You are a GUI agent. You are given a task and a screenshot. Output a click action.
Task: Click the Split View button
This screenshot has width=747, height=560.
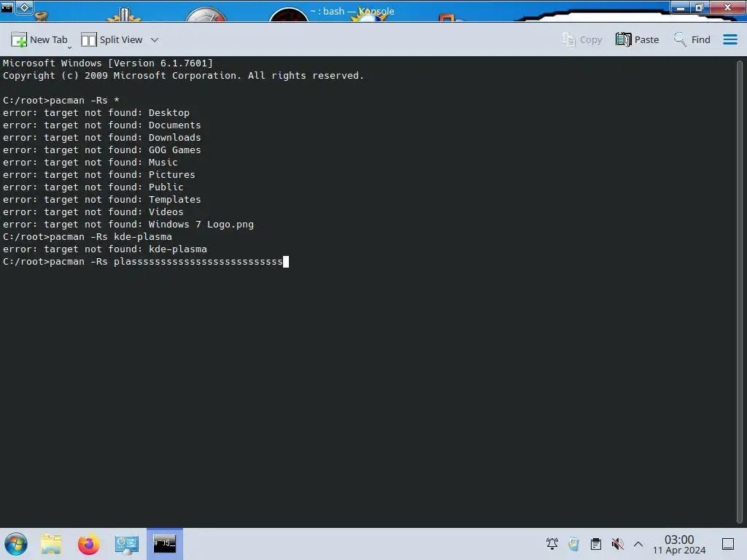click(x=112, y=39)
